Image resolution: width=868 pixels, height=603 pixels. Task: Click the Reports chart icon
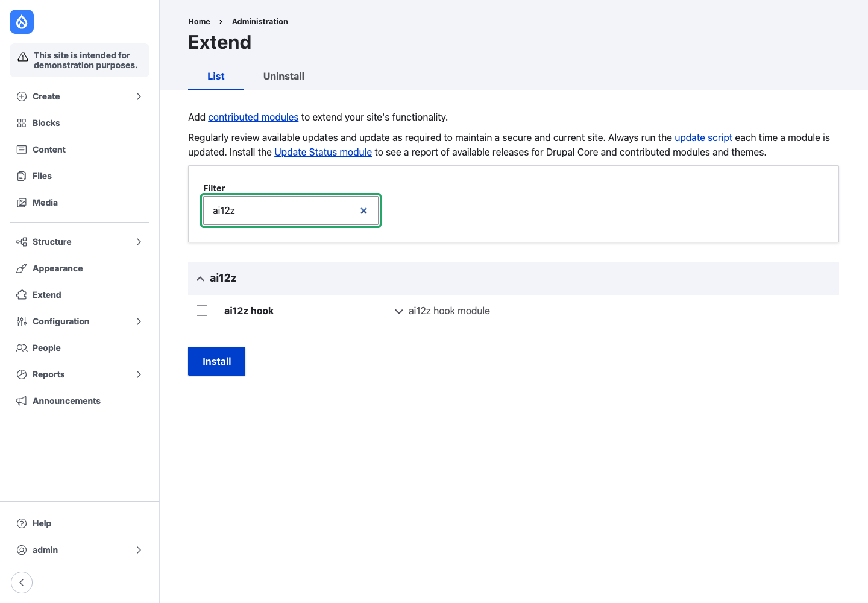point(22,374)
